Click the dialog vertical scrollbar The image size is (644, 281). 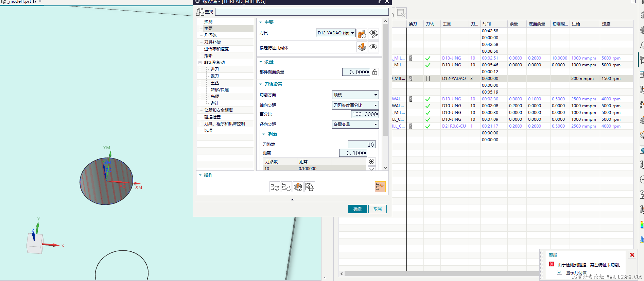[x=385, y=80]
